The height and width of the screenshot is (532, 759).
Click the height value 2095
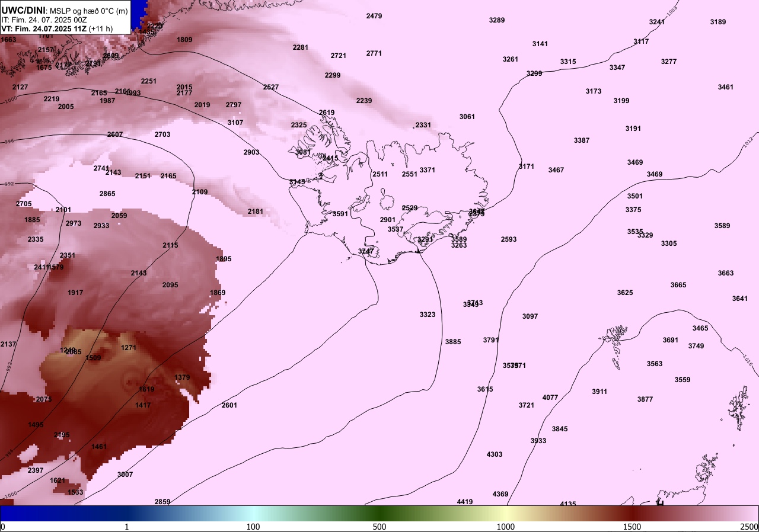[x=170, y=285]
